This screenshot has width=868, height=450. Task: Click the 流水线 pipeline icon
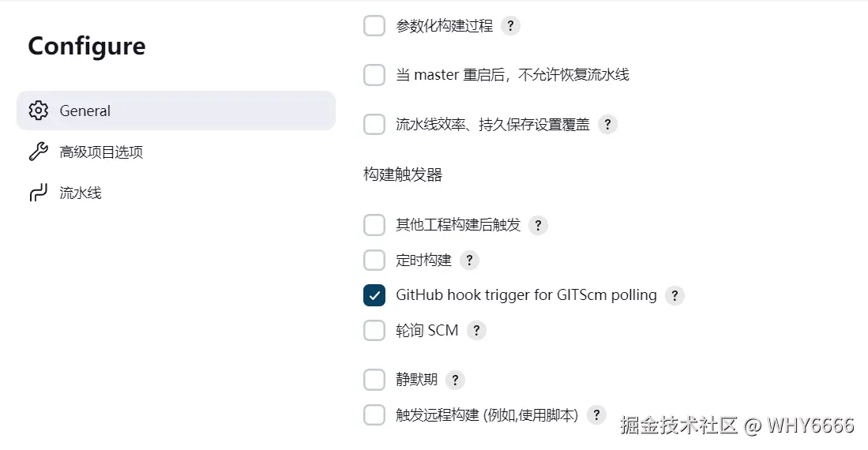pos(38,193)
